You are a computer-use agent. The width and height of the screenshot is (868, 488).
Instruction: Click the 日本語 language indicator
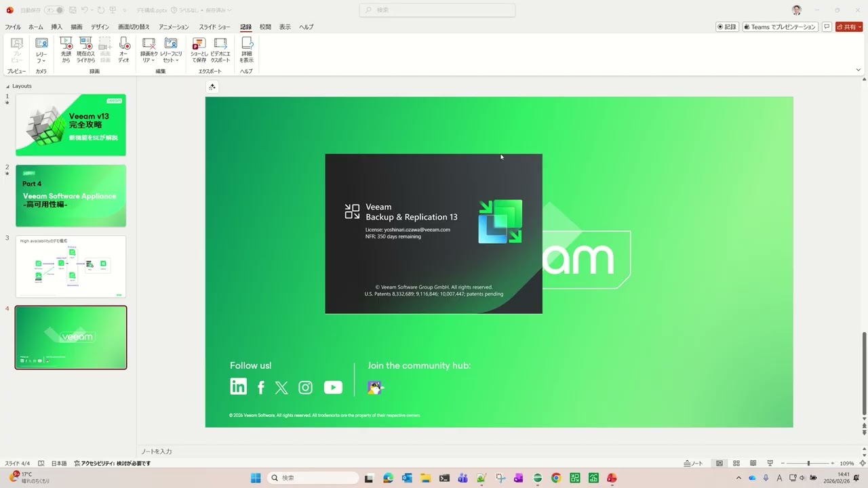tap(59, 464)
